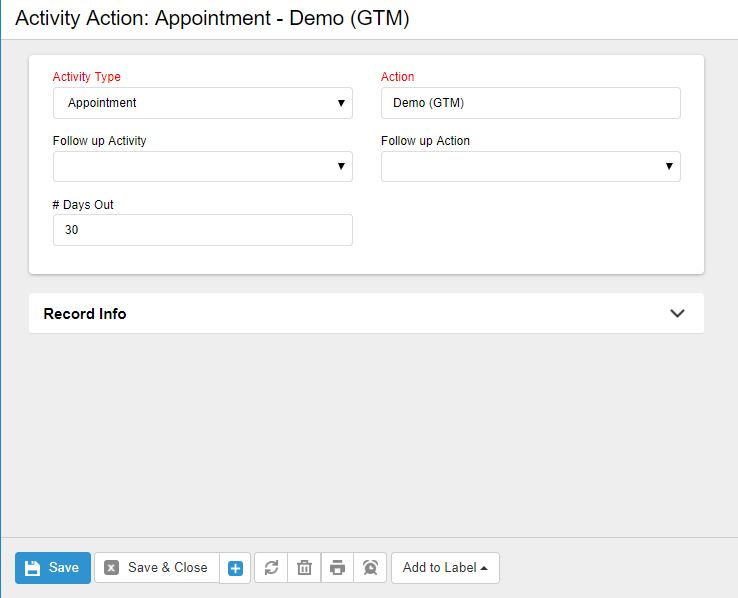
Task: Click the Action field containing Demo (GTM)
Action: [530, 103]
